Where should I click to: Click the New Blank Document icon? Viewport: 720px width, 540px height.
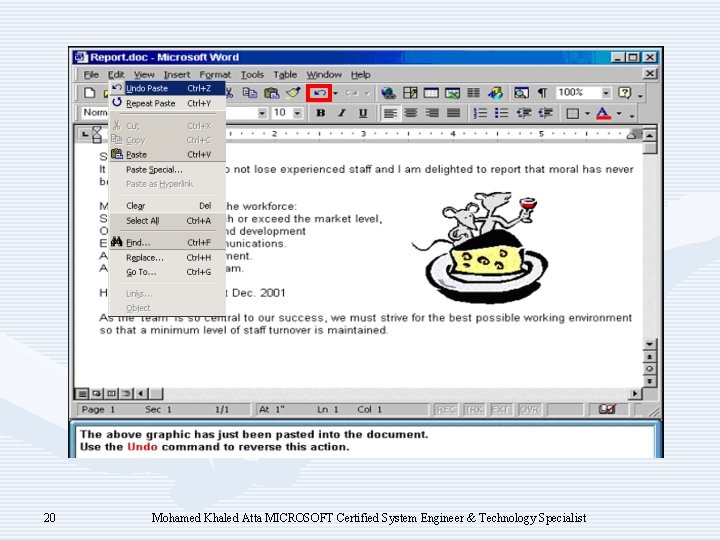pos(90,93)
